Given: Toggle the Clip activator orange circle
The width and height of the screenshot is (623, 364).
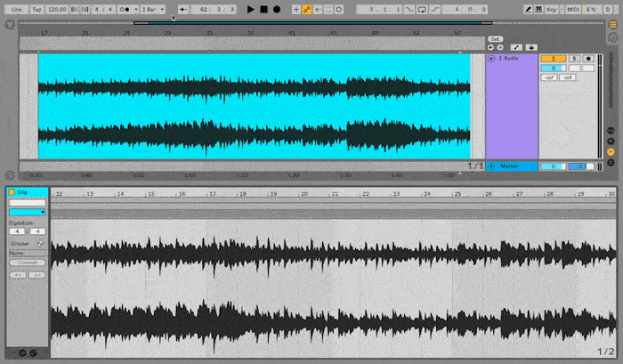Looking at the screenshot, I should pyautogui.click(x=12, y=192).
